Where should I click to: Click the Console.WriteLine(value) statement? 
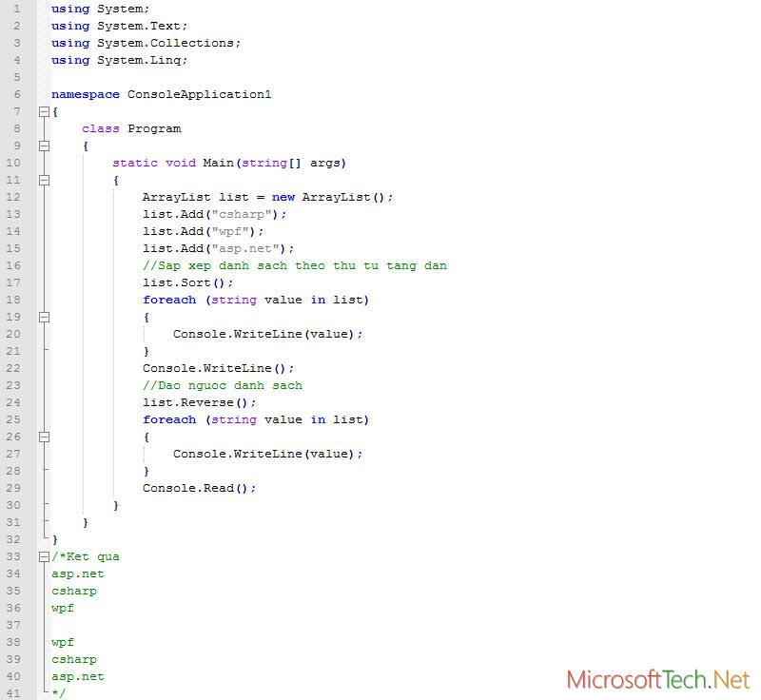pos(266,334)
